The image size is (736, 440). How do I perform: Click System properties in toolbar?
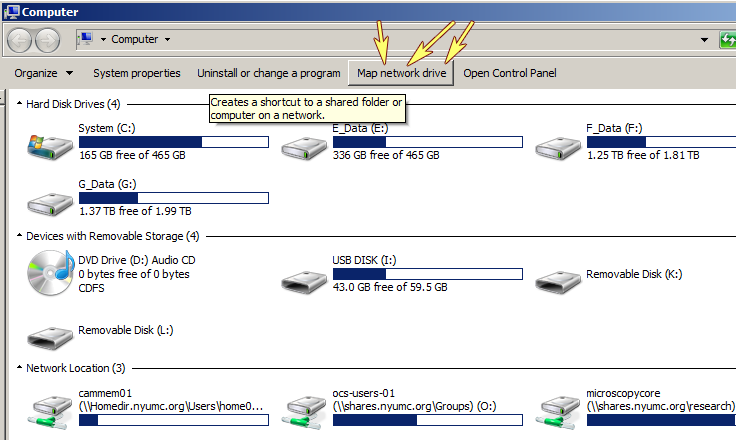coord(137,73)
